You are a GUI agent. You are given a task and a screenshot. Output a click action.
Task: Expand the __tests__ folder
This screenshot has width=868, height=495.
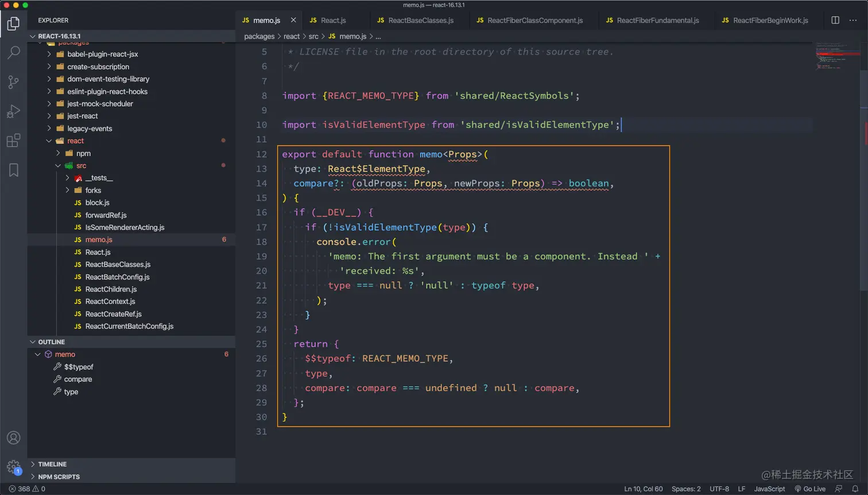tap(131, 178)
